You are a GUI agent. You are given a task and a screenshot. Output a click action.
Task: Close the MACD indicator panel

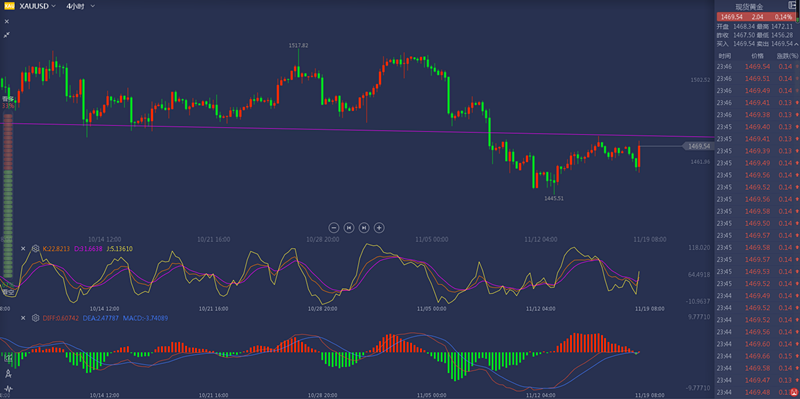23,318
